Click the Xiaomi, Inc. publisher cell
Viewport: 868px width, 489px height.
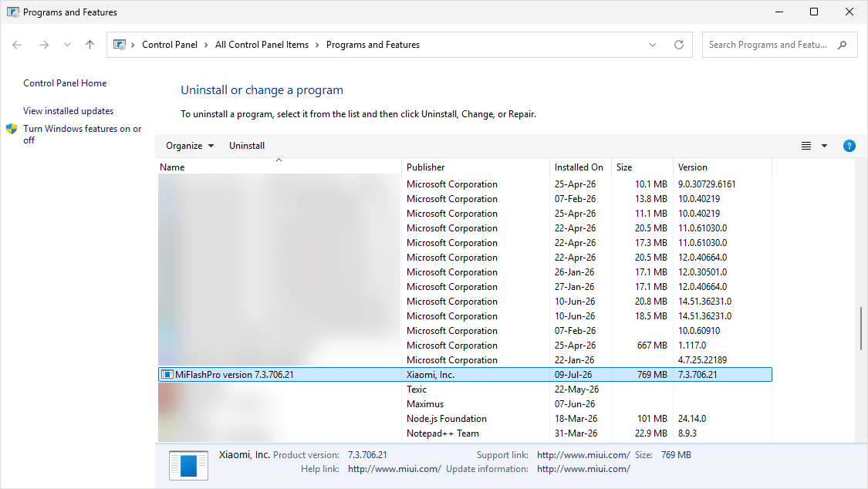pyautogui.click(x=430, y=375)
